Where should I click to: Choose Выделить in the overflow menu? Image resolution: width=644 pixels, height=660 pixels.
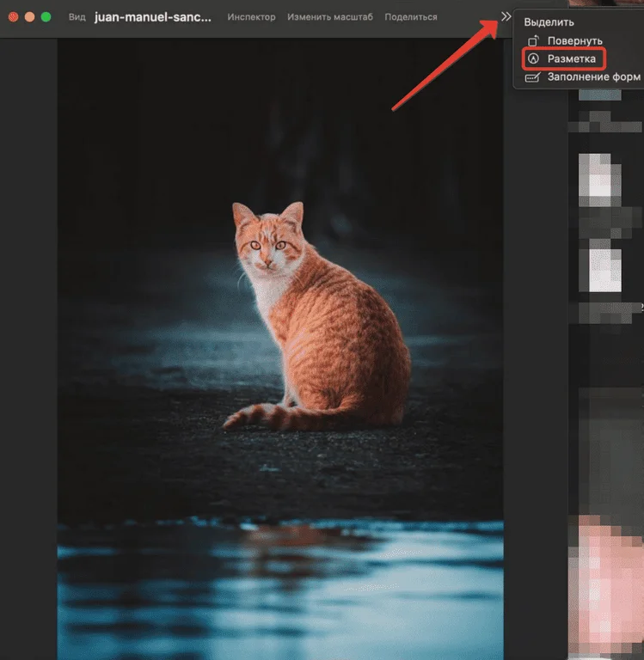[549, 22]
